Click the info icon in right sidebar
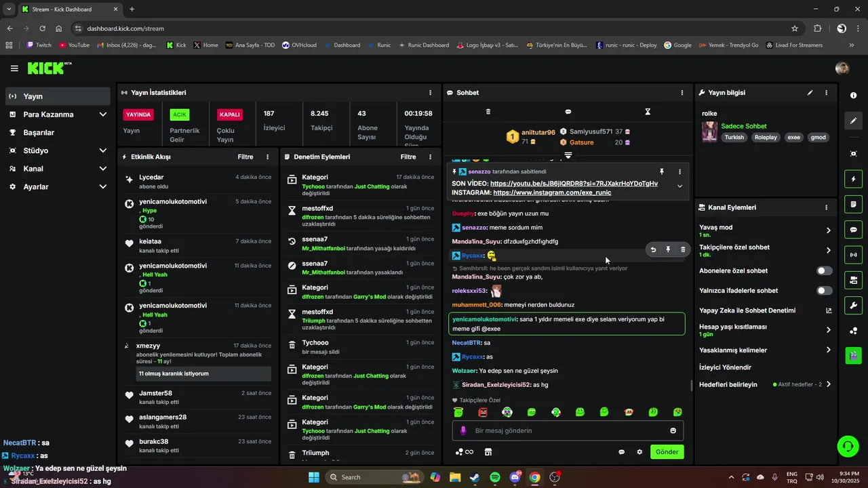Viewport: 868px width, 488px height. pyautogui.click(x=853, y=96)
